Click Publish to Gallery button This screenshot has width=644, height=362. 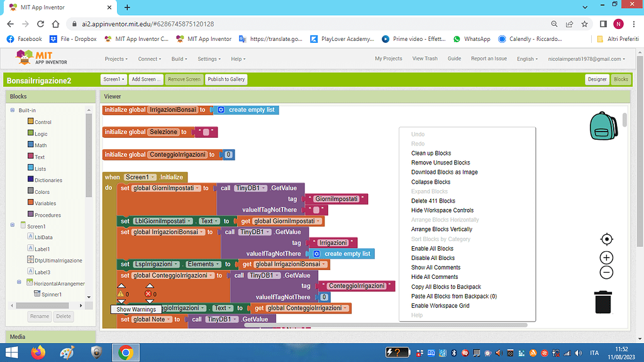[x=226, y=79]
